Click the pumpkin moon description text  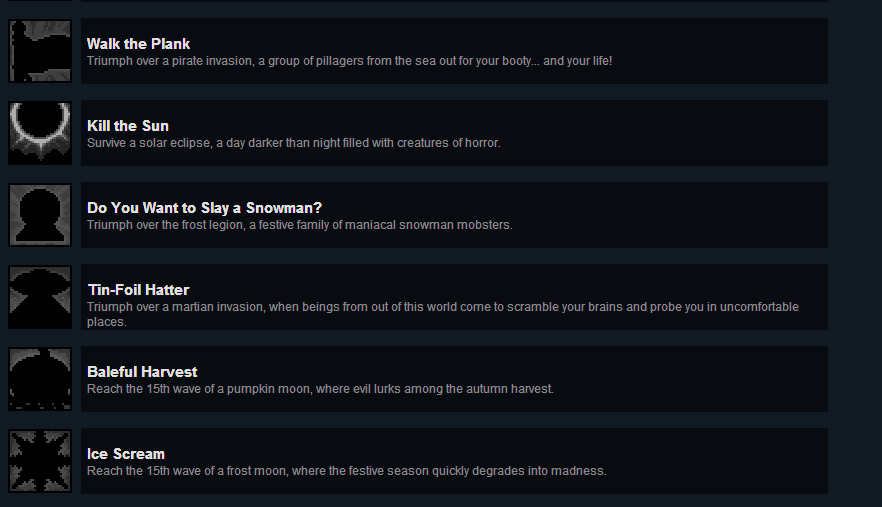[320, 389]
